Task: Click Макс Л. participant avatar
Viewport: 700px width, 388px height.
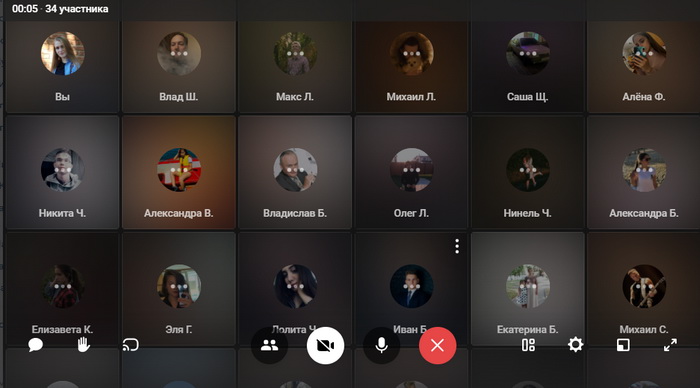Action: (295, 53)
